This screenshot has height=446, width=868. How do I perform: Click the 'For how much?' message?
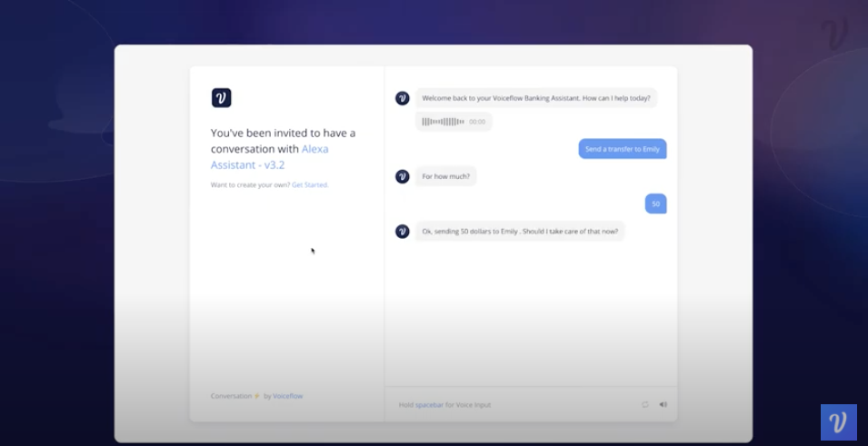tap(445, 176)
